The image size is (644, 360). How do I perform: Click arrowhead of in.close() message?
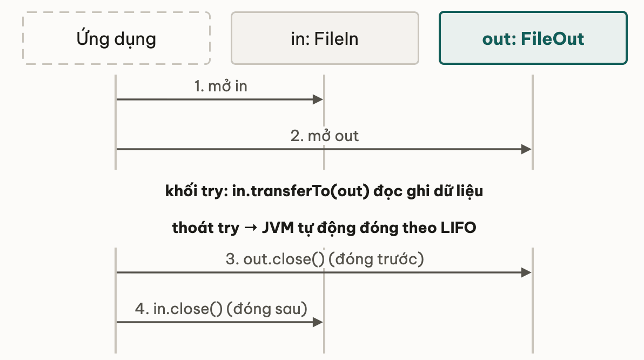click(318, 322)
